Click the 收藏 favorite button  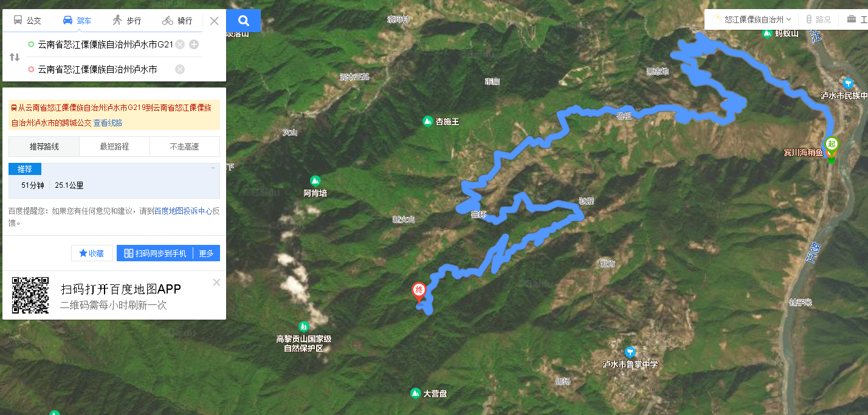[92, 253]
